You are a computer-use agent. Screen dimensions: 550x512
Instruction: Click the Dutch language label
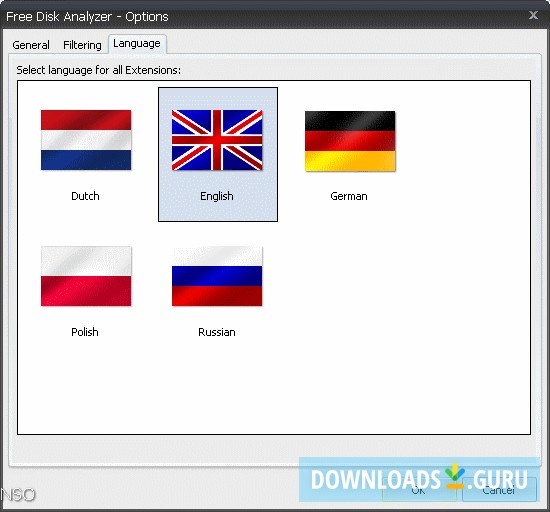85,196
